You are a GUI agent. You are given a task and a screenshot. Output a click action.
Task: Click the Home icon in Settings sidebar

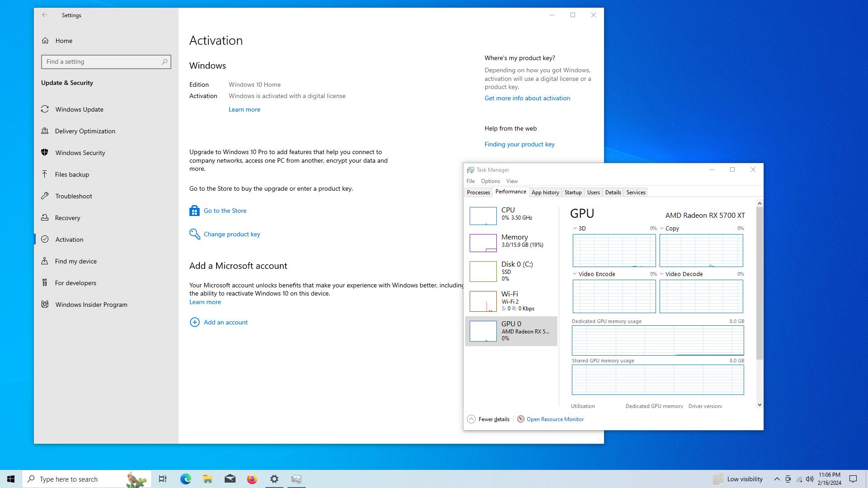[x=45, y=41]
